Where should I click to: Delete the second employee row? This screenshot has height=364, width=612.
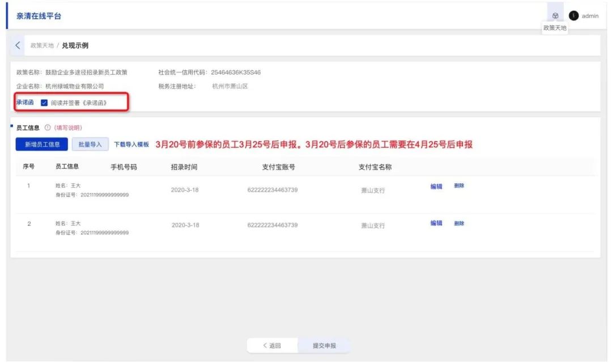(459, 223)
